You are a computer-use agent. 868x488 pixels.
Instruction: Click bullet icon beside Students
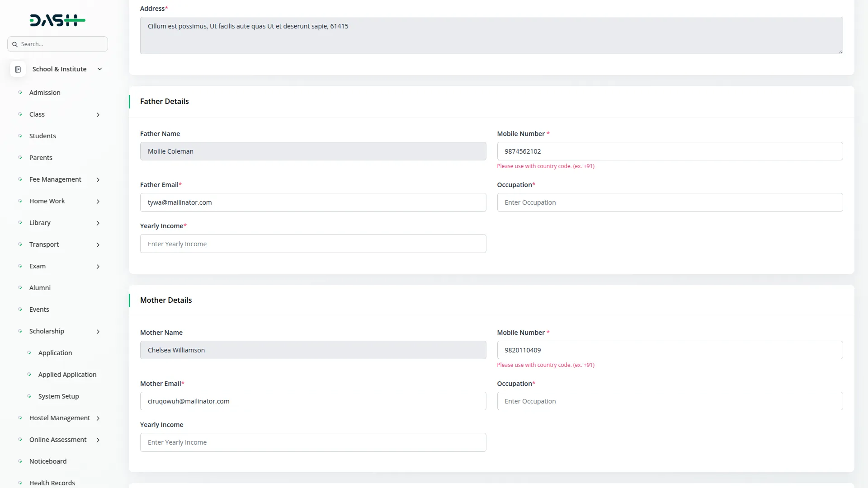tap(20, 136)
